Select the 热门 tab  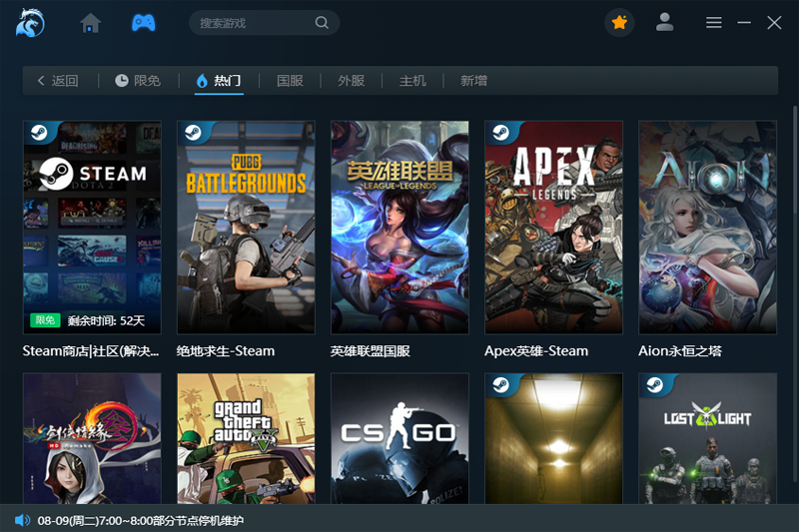click(x=218, y=81)
